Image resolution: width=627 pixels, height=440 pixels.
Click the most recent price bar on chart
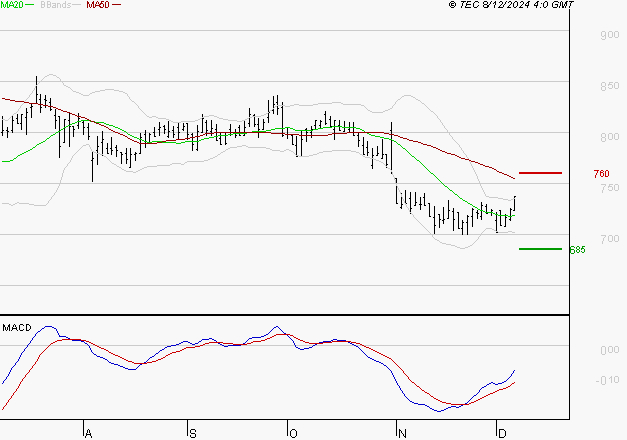point(515,203)
